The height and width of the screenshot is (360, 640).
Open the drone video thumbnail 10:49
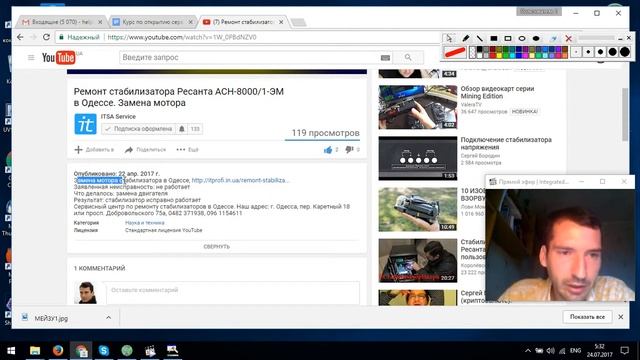[x=418, y=209]
